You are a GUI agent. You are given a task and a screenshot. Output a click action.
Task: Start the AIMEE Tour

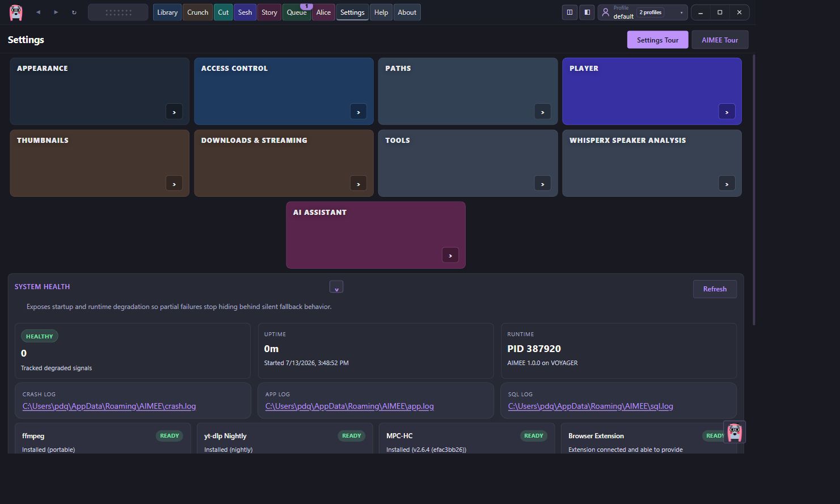coord(720,40)
